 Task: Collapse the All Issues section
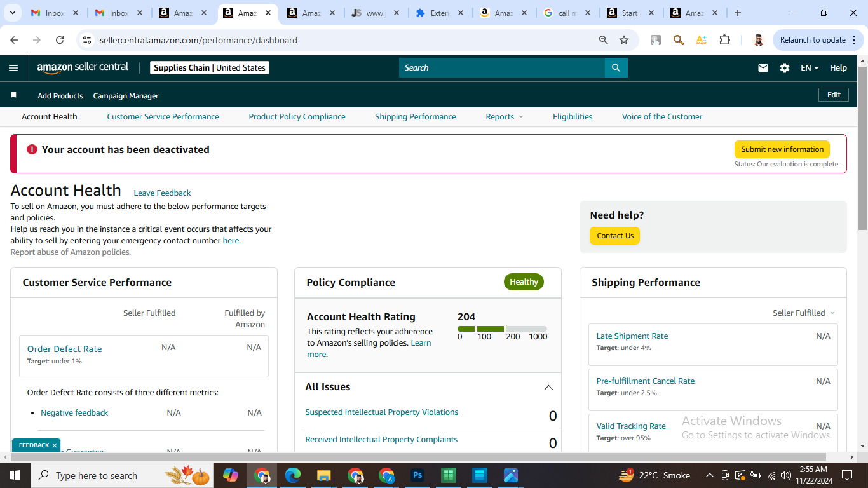pos(548,387)
